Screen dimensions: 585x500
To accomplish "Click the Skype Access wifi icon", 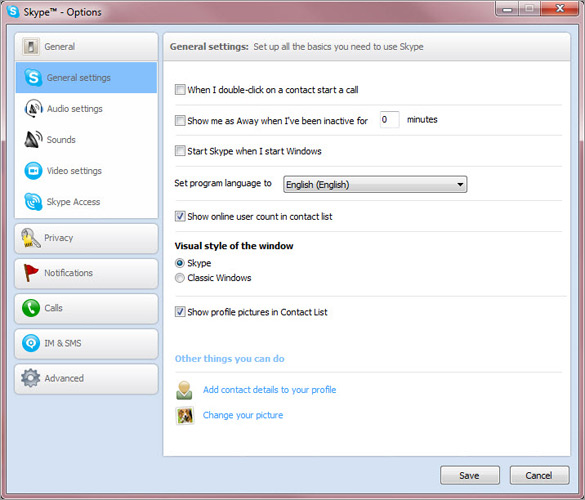I will click(x=33, y=201).
